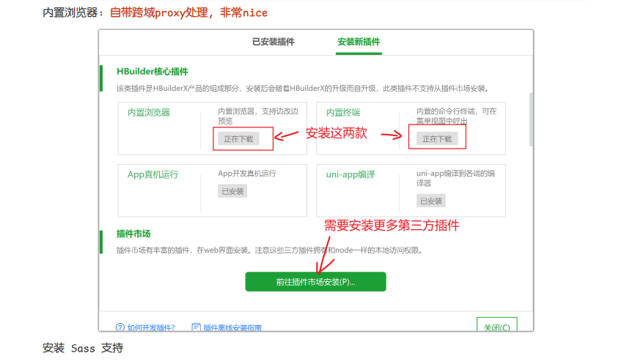Select the 内置终端 plugin title
The height and width of the screenshot is (364, 638).
(x=343, y=113)
